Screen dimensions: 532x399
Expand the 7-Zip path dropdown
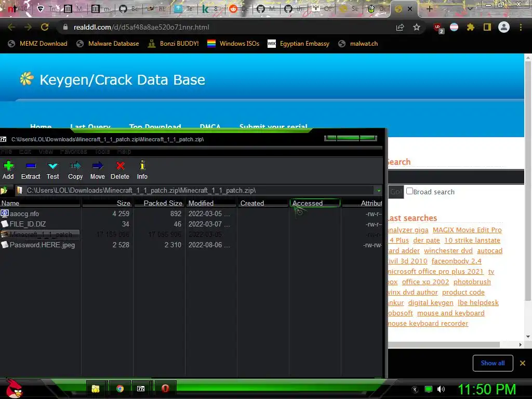pyautogui.click(x=379, y=191)
